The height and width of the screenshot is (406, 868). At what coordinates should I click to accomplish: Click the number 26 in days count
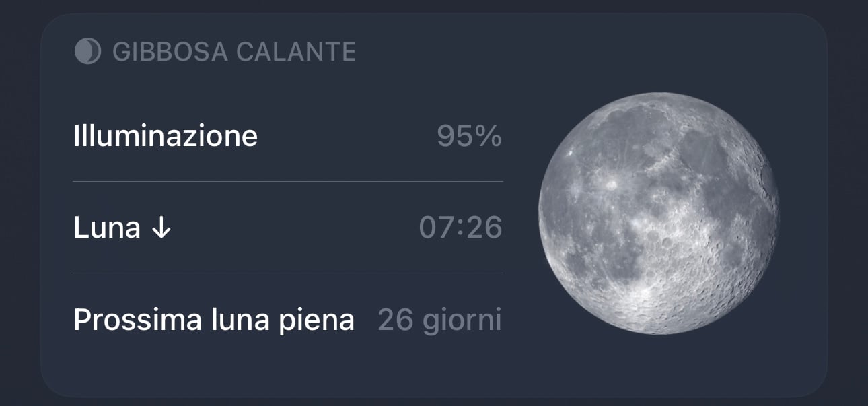(395, 320)
